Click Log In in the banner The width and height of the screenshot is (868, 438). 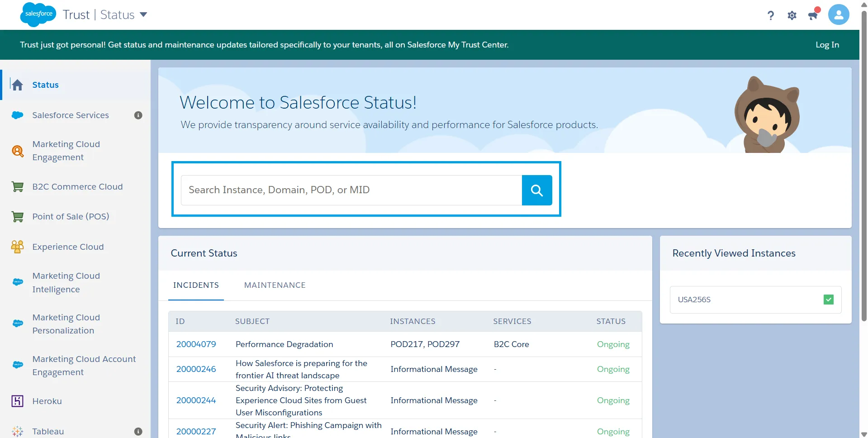pyautogui.click(x=827, y=45)
